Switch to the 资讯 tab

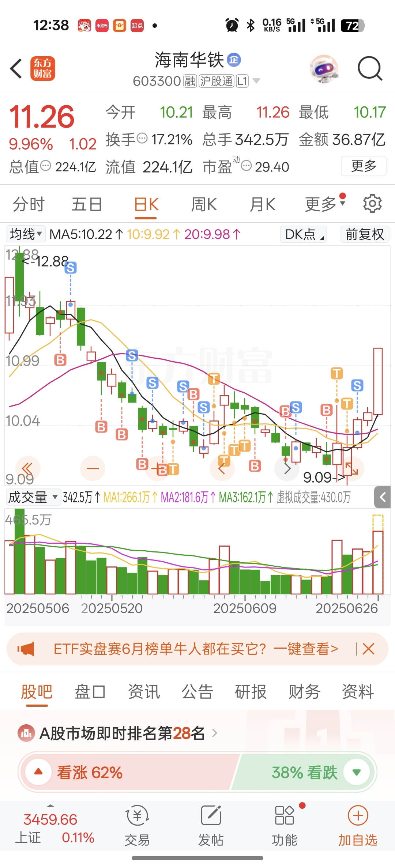coord(144,692)
